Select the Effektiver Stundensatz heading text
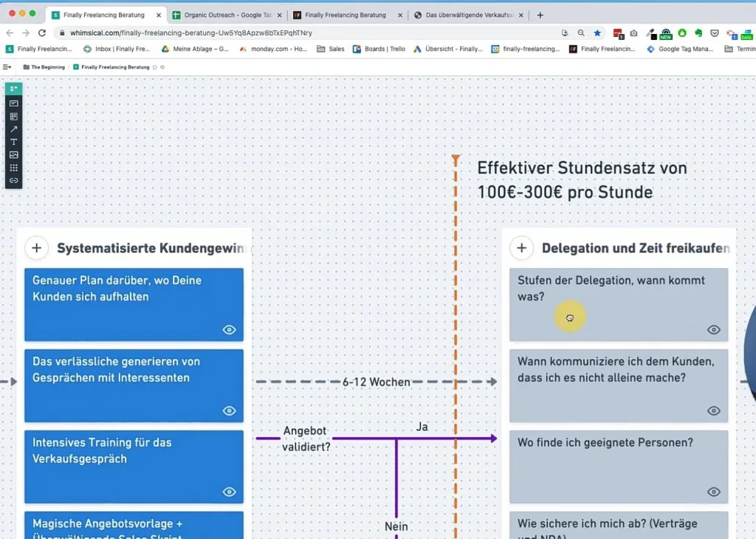This screenshot has height=539, width=756. tap(582, 180)
